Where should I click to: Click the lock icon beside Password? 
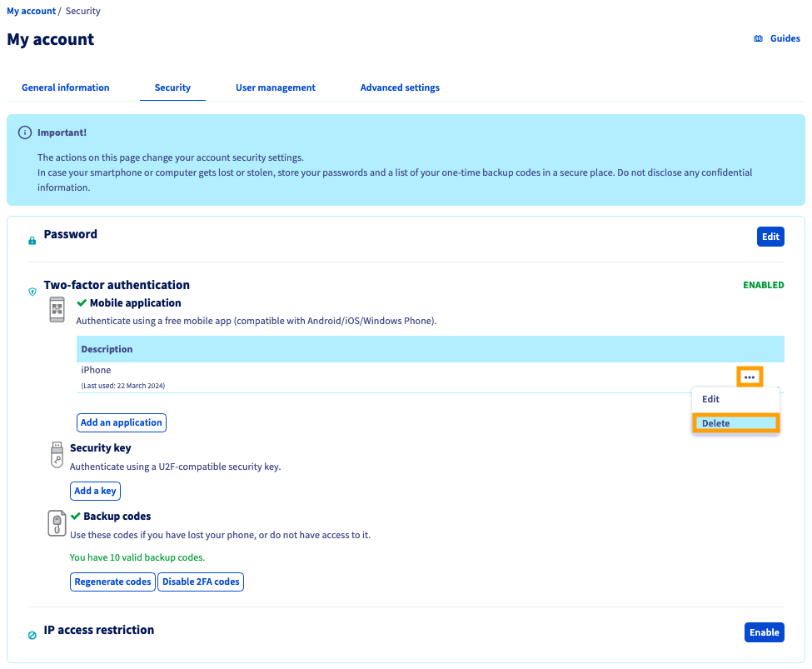click(32, 239)
